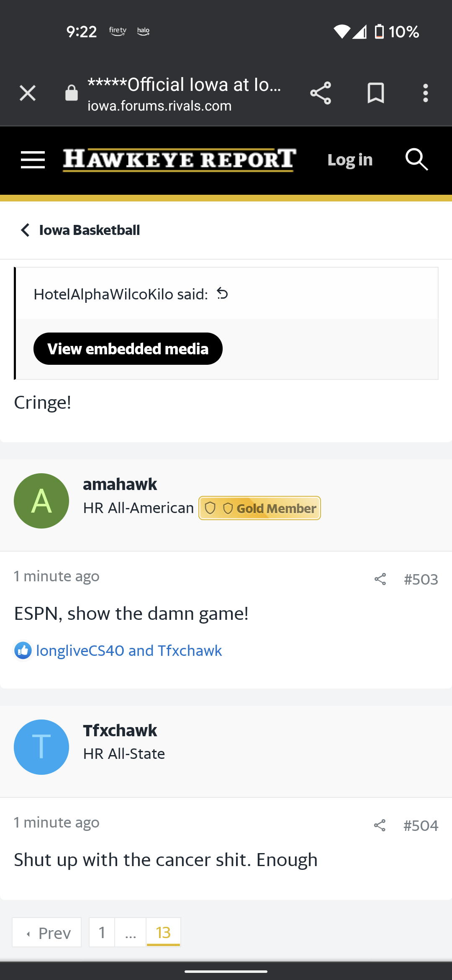Click the Log in link
Screen dimensions: 452x980
[350, 160]
